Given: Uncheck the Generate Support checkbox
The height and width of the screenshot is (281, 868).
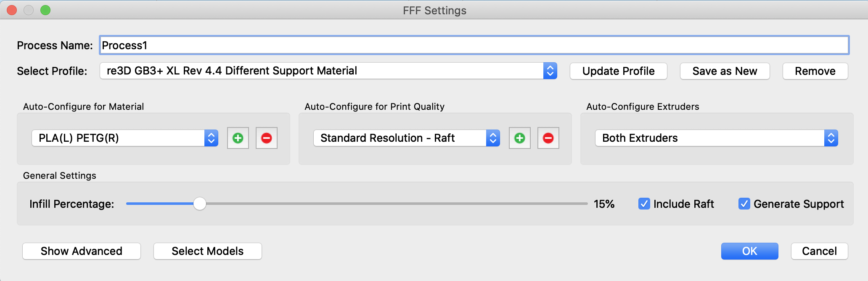Looking at the screenshot, I should 744,204.
